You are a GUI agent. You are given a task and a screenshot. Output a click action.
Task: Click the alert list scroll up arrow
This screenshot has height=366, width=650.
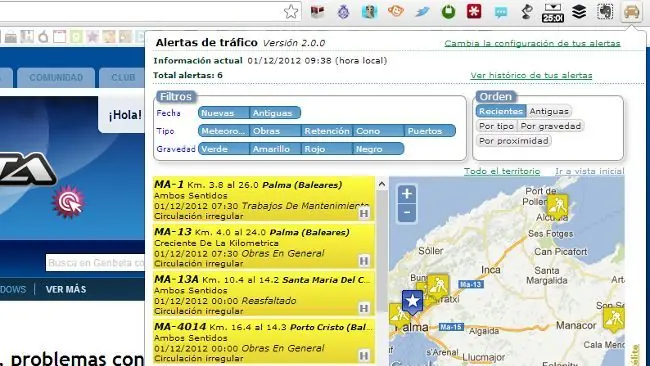[x=382, y=184]
